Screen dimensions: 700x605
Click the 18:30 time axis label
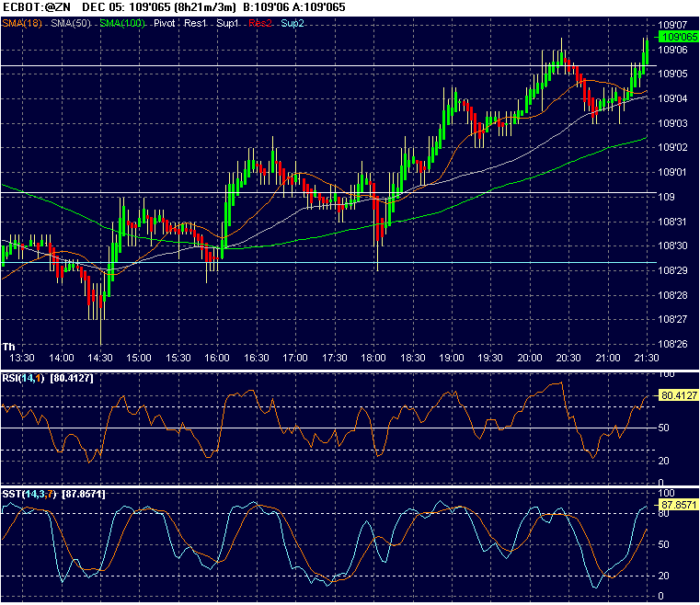pyautogui.click(x=412, y=359)
